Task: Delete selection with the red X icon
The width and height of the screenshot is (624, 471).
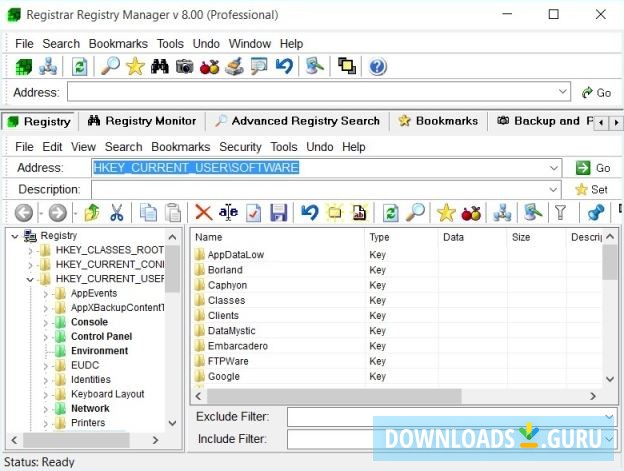Action: click(x=204, y=213)
